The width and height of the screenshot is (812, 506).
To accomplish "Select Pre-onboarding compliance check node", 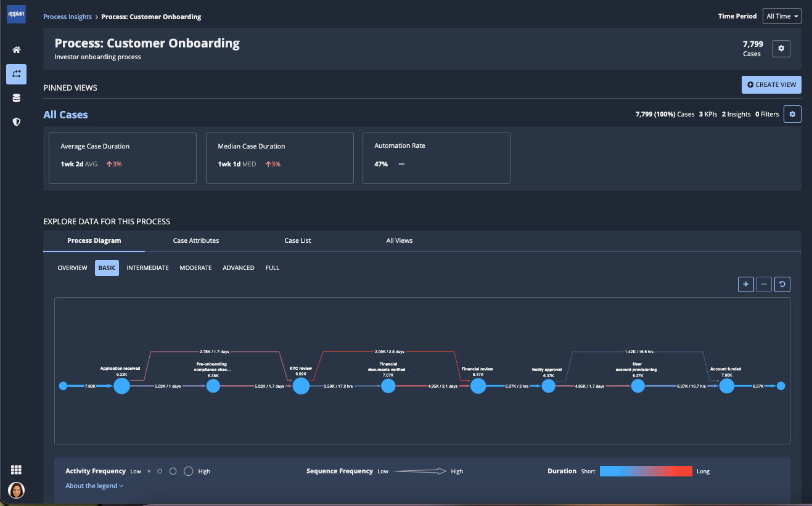I will (x=213, y=386).
